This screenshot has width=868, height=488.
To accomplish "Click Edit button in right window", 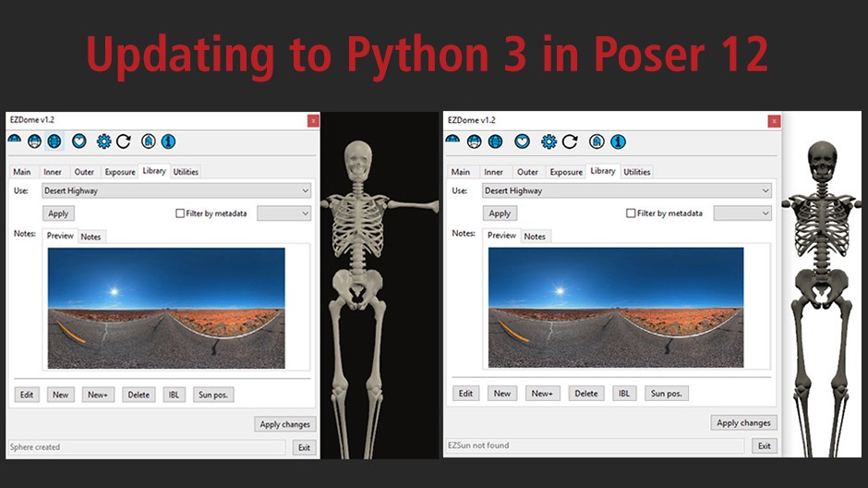I will pos(465,394).
